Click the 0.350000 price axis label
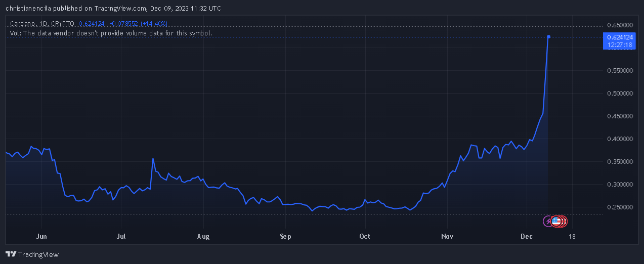The width and height of the screenshot is (644, 264). point(620,161)
